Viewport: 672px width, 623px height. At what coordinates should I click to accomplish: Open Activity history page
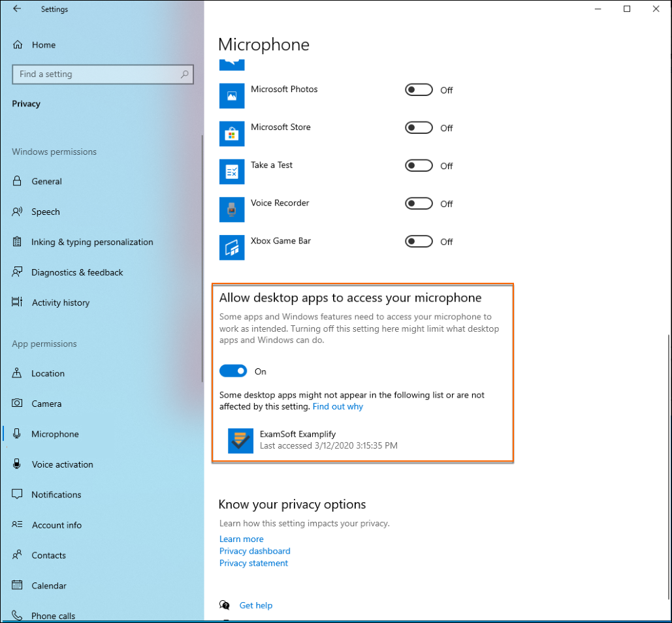point(61,302)
